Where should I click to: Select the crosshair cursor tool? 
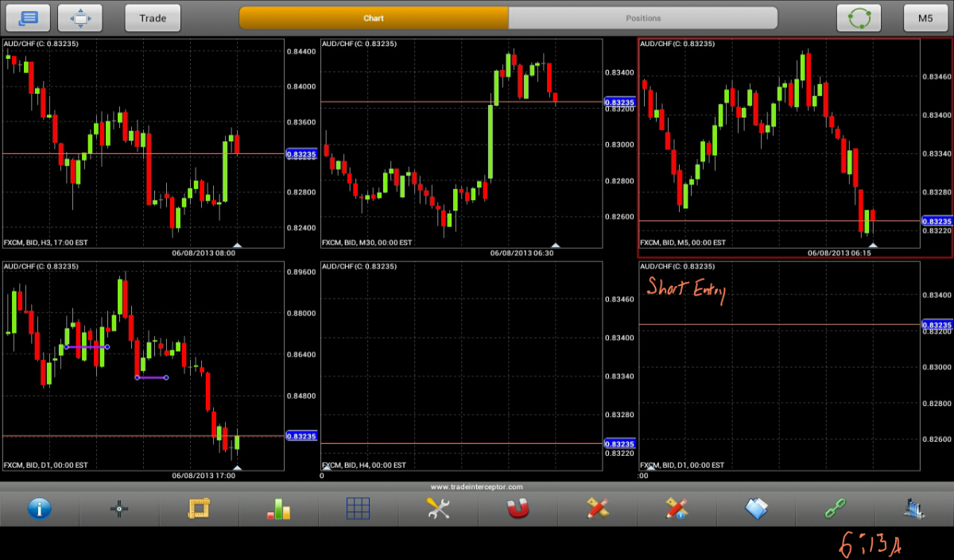point(119,508)
